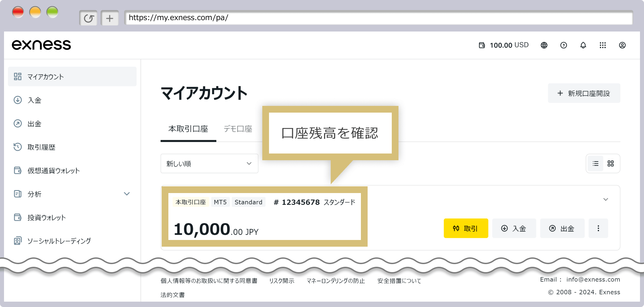644x307 pixels.
Task: Click the Exness logo
Action: tap(41, 45)
